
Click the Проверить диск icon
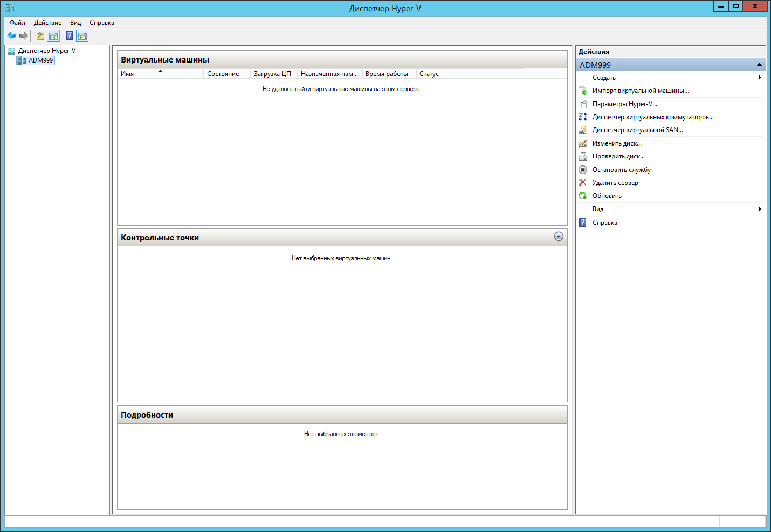(583, 156)
